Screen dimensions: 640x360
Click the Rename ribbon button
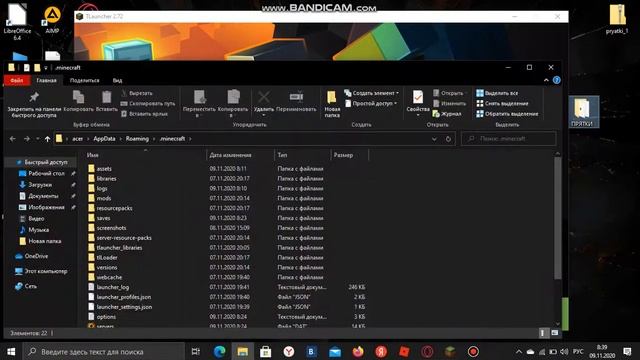[296, 102]
